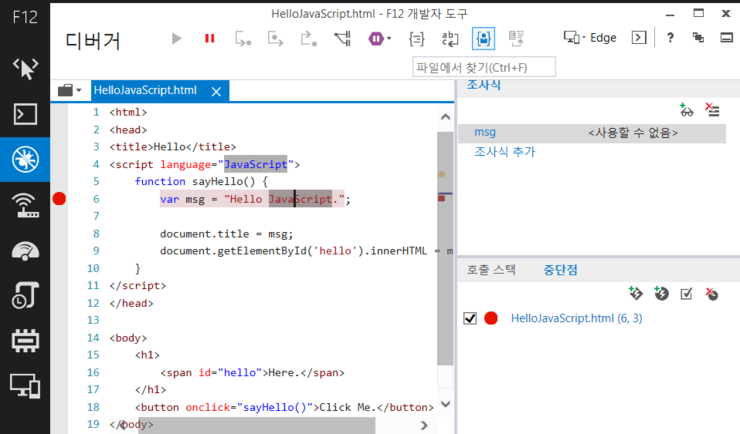The width and height of the screenshot is (740, 434).
Task: Click the Delete all breakpoints icon
Action: click(x=712, y=293)
